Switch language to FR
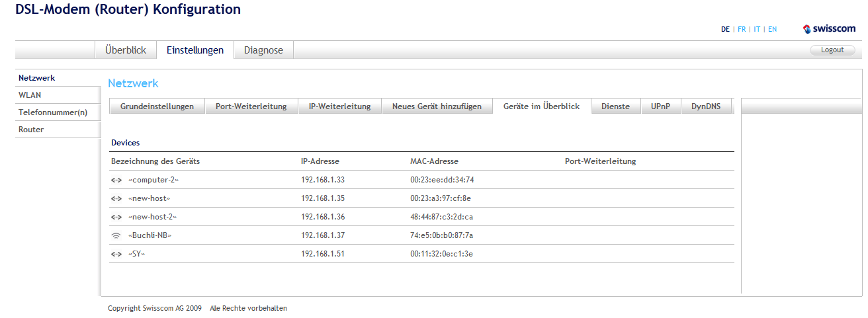Viewport: 868px width, 318px height. tap(742, 29)
